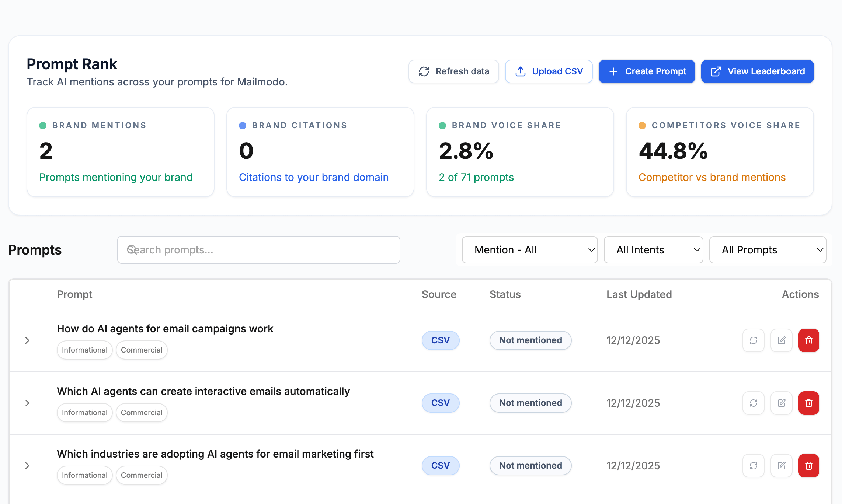This screenshot has height=504, width=842.
Task: Open the All Prompts dropdown
Action: tap(768, 250)
